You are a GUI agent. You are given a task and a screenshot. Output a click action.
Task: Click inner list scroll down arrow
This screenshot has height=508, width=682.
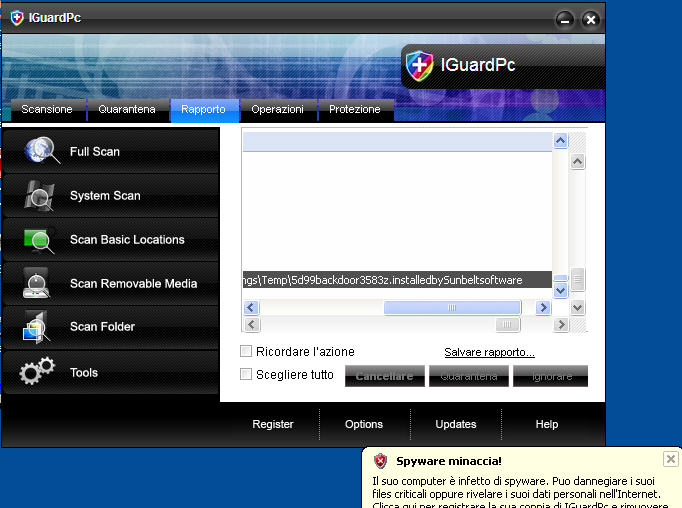tap(560, 291)
